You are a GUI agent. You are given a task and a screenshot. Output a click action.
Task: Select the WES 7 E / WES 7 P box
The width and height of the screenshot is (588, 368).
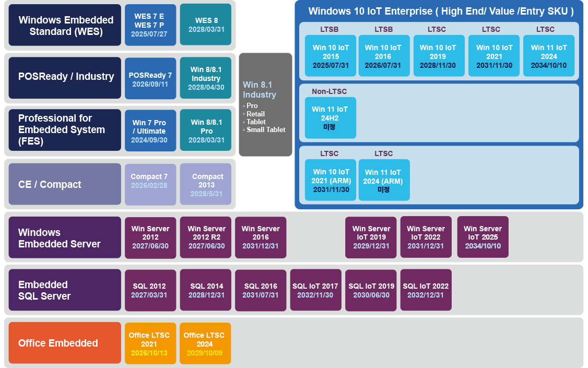[x=150, y=25]
